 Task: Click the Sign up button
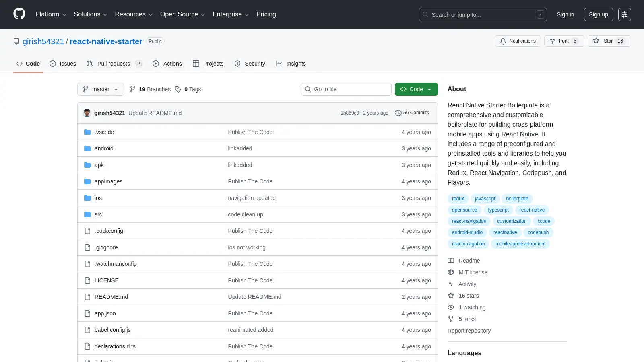pyautogui.click(x=599, y=14)
